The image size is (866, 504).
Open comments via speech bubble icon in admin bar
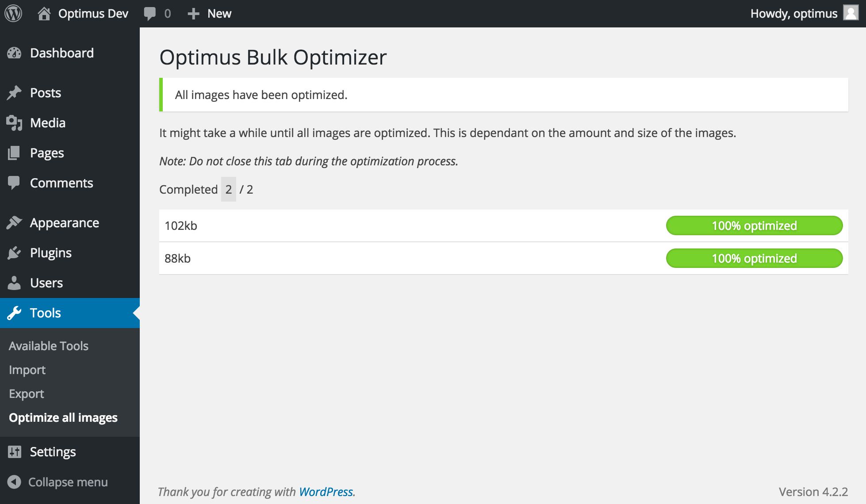(150, 13)
